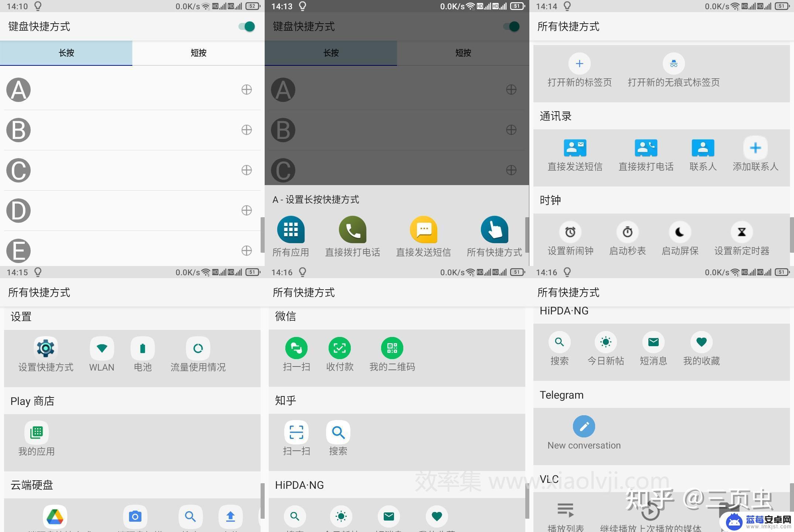794x532 pixels.
Task: Select HiPDA·NG 我的收藏 in the last screen
Action: tap(702, 349)
